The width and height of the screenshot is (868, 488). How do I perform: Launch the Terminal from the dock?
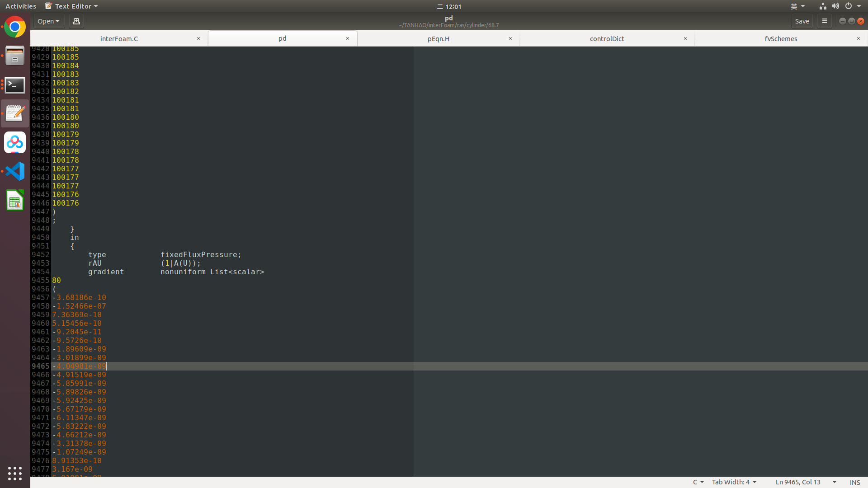15,85
